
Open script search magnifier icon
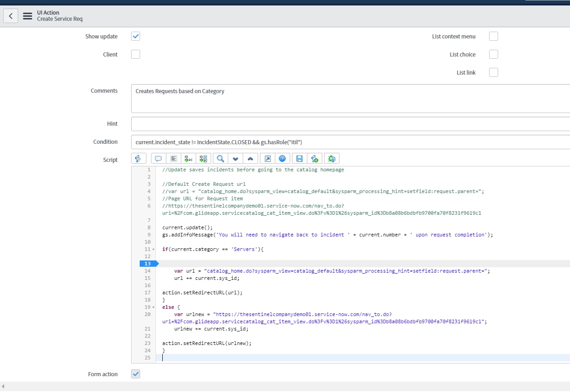[220, 158]
